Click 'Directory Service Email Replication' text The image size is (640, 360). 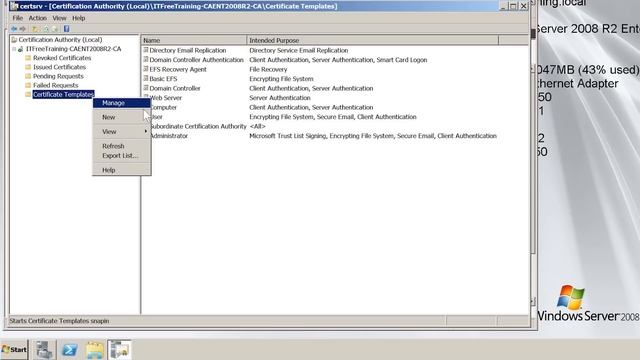click(299, 50)
